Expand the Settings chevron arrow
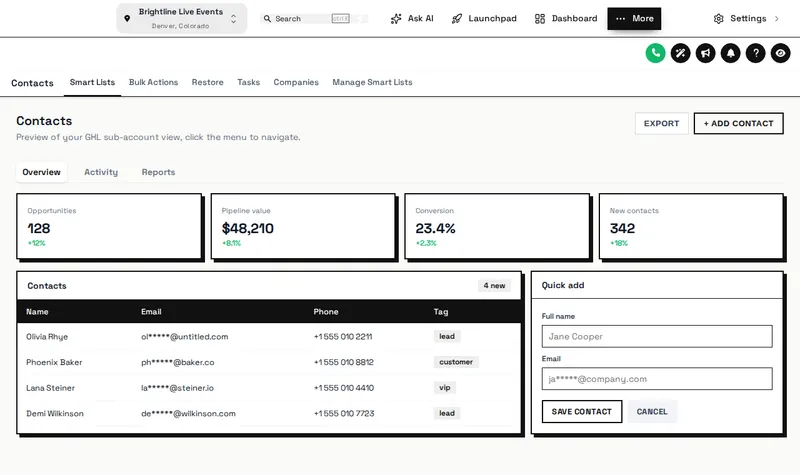 777,19
